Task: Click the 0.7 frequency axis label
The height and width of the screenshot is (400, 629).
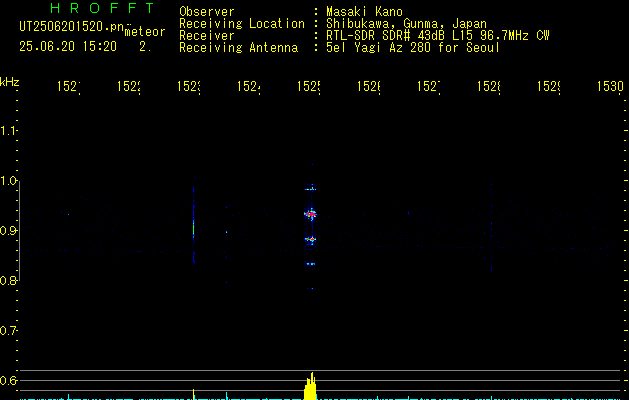Action: pyautogui.click(x=8, y=331)
